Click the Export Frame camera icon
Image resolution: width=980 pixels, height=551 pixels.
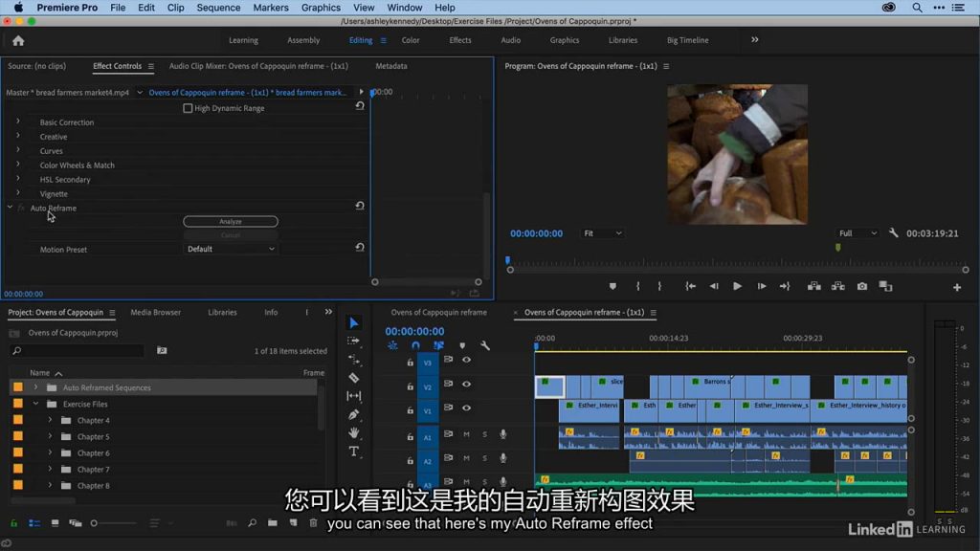pyautogui.click(x=862, y=286)
